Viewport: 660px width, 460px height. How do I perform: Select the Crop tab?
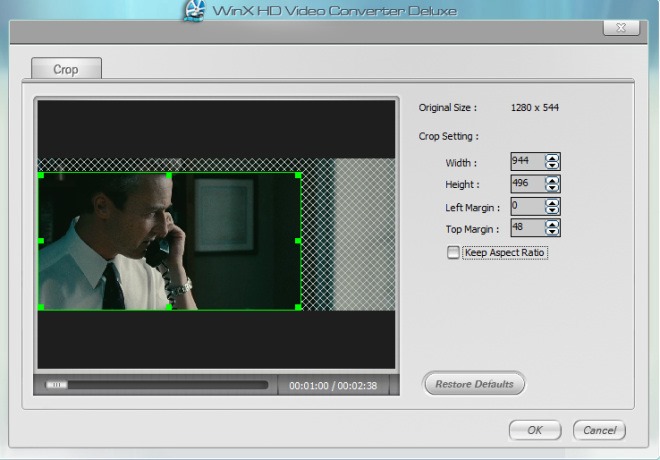[66, 69]
